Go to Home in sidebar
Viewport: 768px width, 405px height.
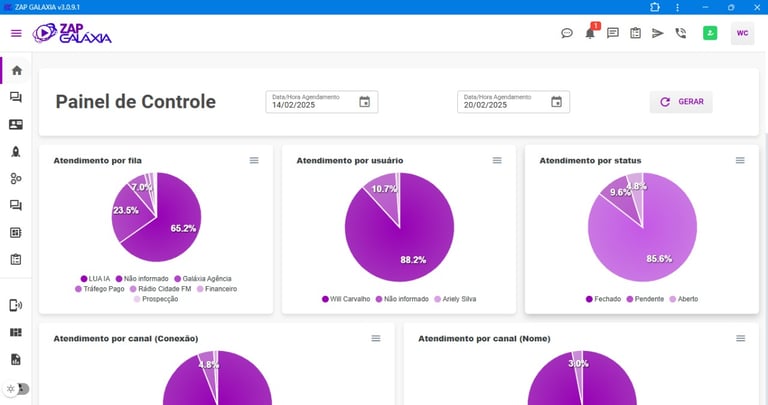coord(17,71)
